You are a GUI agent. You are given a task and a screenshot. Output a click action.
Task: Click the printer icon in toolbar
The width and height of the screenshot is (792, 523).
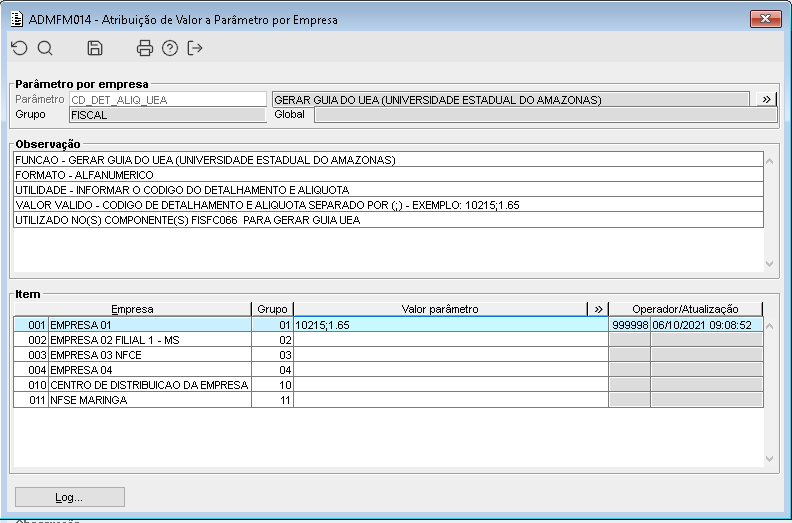(144, 48)
